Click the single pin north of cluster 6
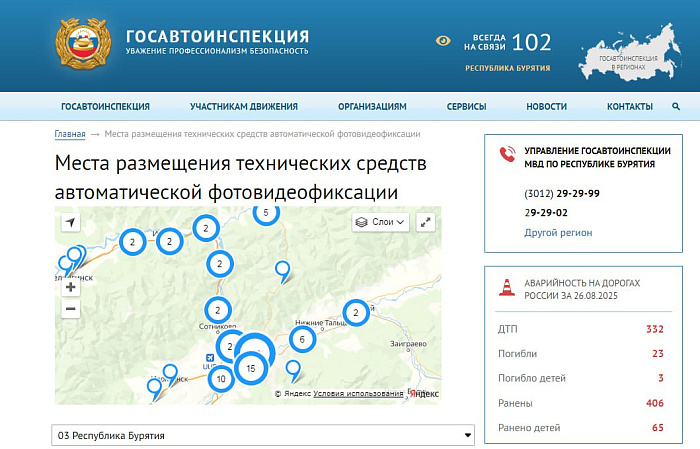This screenshot has width=700, height=449. 283,272
